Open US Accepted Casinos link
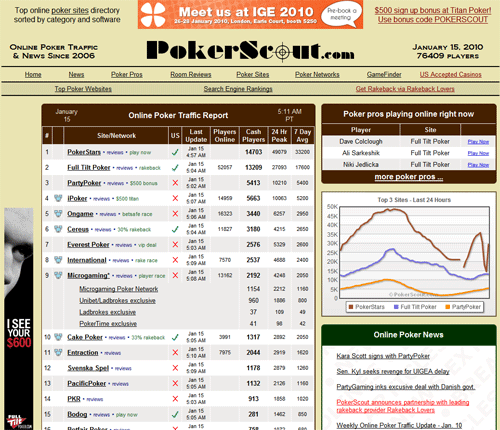Viewport: 500px width, 430px height. click(451, 75)
